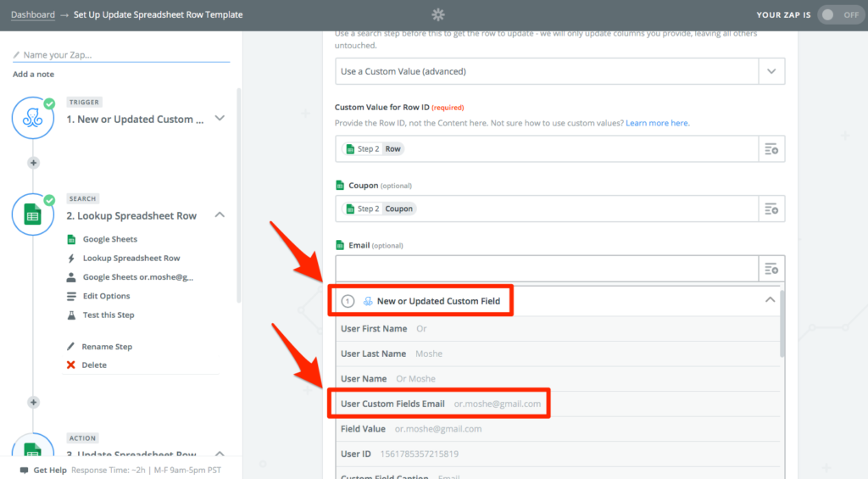Click the dropdown arrow beside Custom Value
This screenshot has width=868, height=479.
[x=771, y=71]
